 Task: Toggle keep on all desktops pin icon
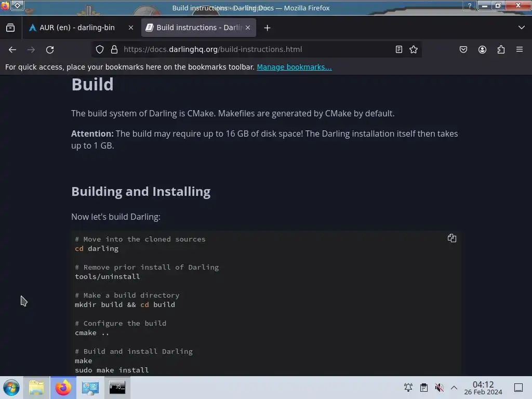18,5
